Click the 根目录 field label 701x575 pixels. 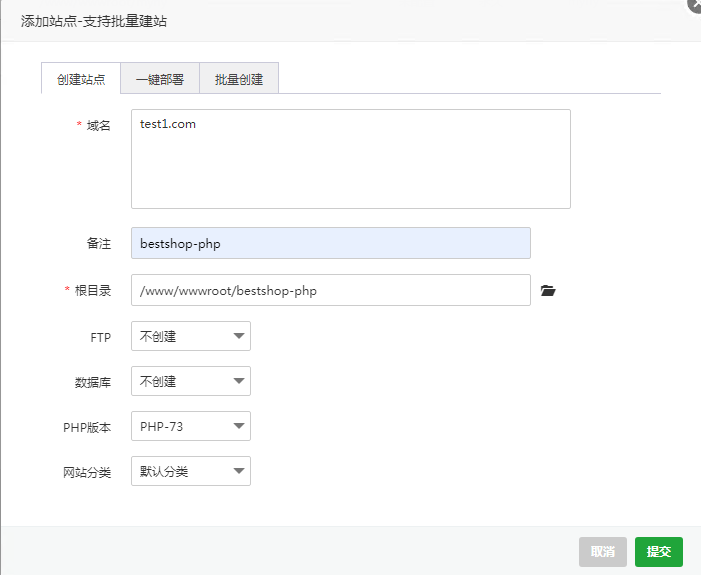92,291
